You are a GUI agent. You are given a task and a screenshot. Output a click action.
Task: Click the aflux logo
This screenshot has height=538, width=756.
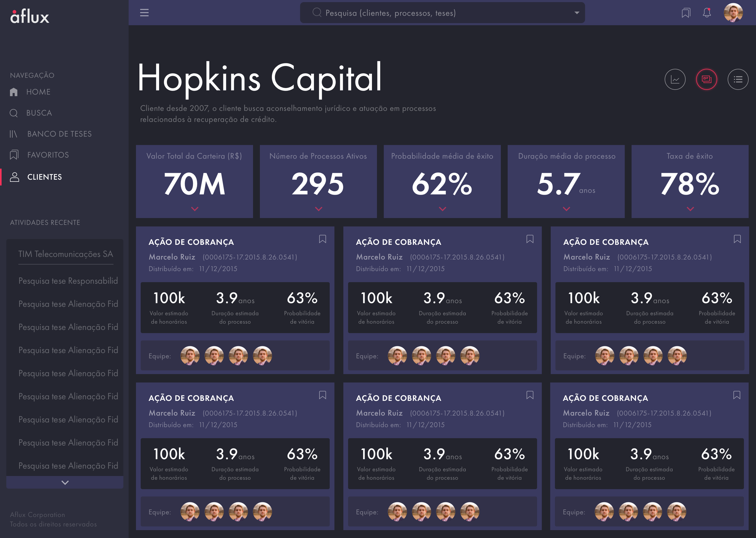[30, 17]
